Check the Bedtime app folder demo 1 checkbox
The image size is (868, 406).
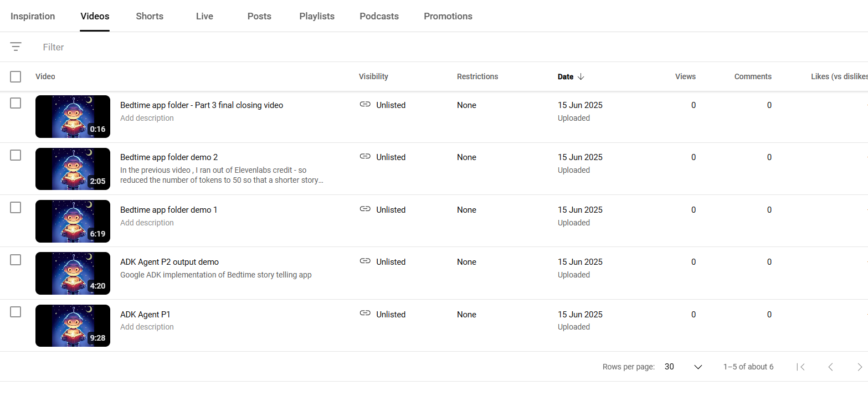16,208
